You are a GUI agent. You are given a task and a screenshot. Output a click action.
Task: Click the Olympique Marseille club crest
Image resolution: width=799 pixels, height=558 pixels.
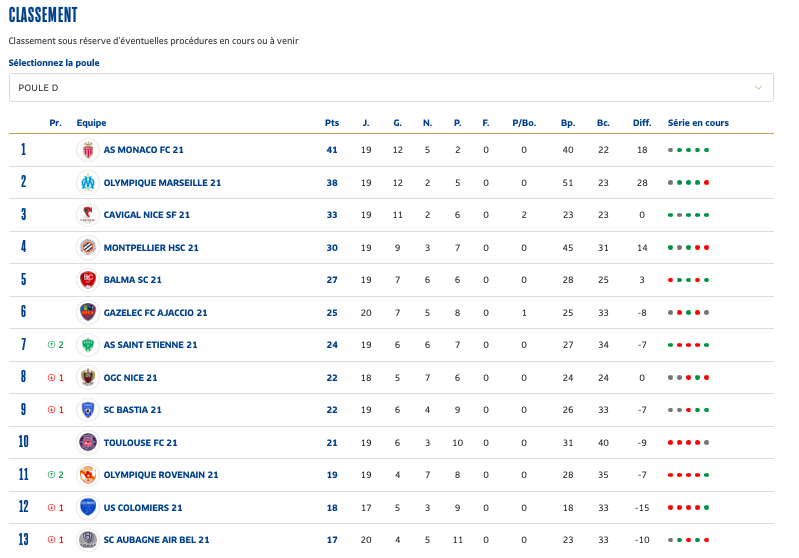pos(88,183)
